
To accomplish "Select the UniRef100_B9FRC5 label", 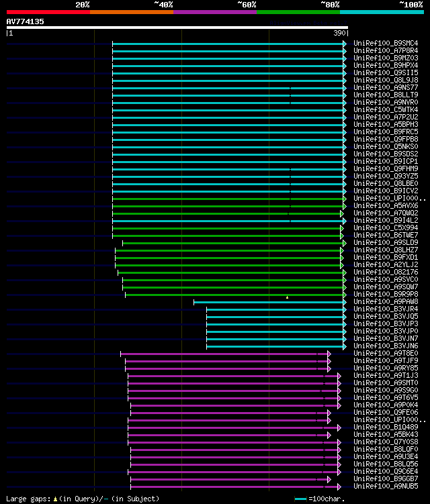I will click(386, 132).
